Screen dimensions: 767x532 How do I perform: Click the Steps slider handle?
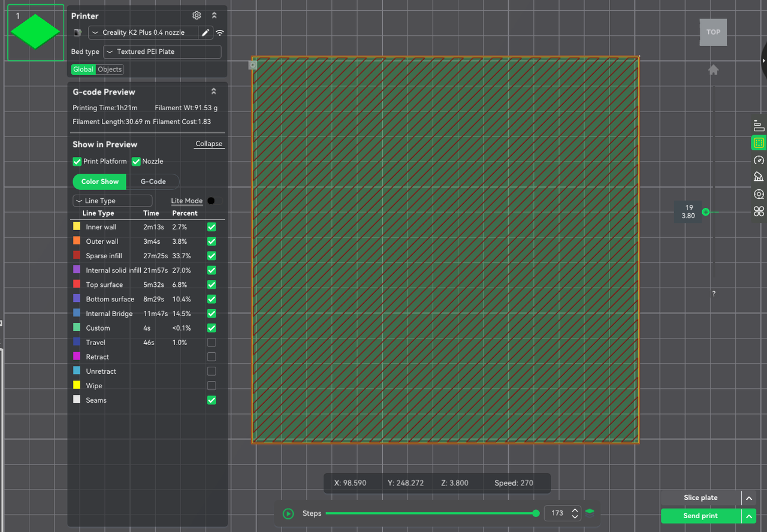coord(536,513)
